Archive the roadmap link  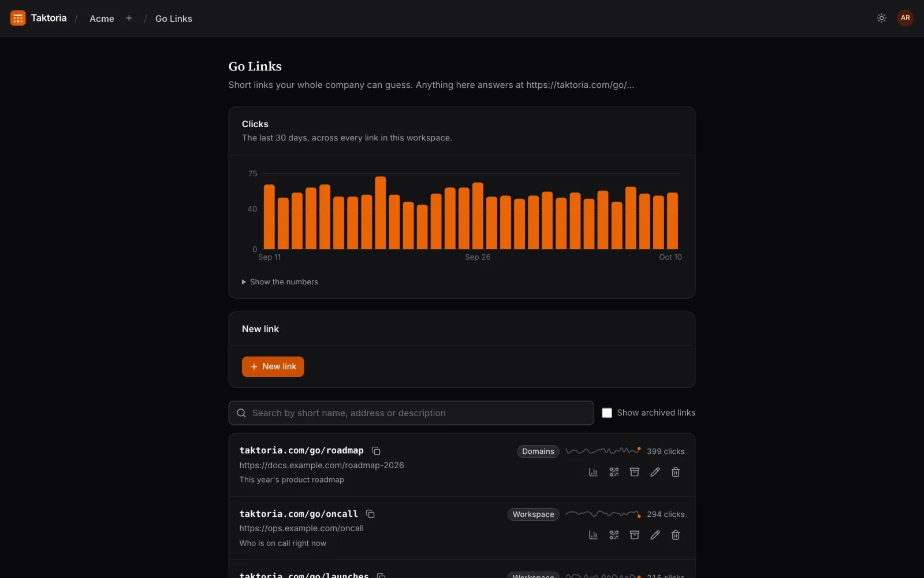pos(634,472)
